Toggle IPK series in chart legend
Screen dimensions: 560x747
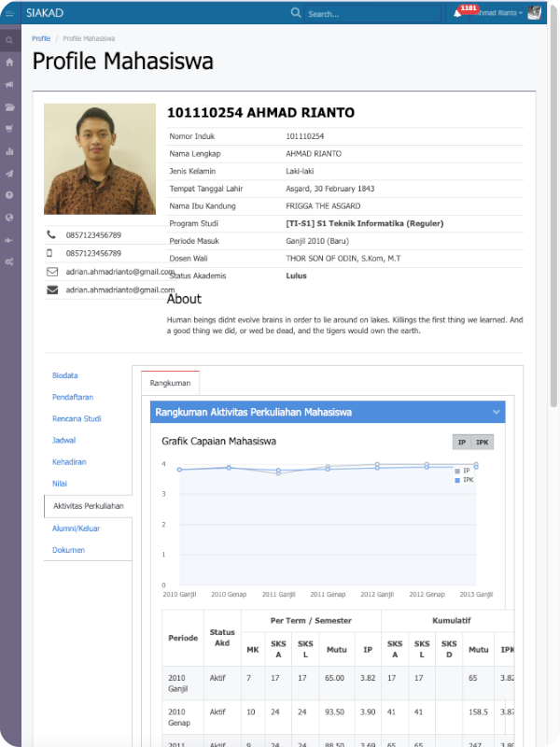(464, 480)
